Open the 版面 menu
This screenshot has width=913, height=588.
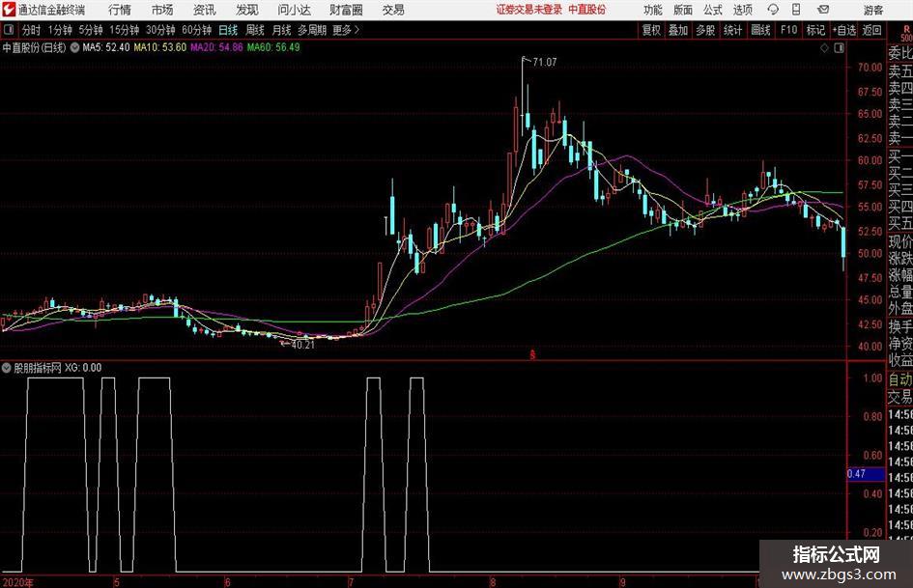[x=683, y=10]
